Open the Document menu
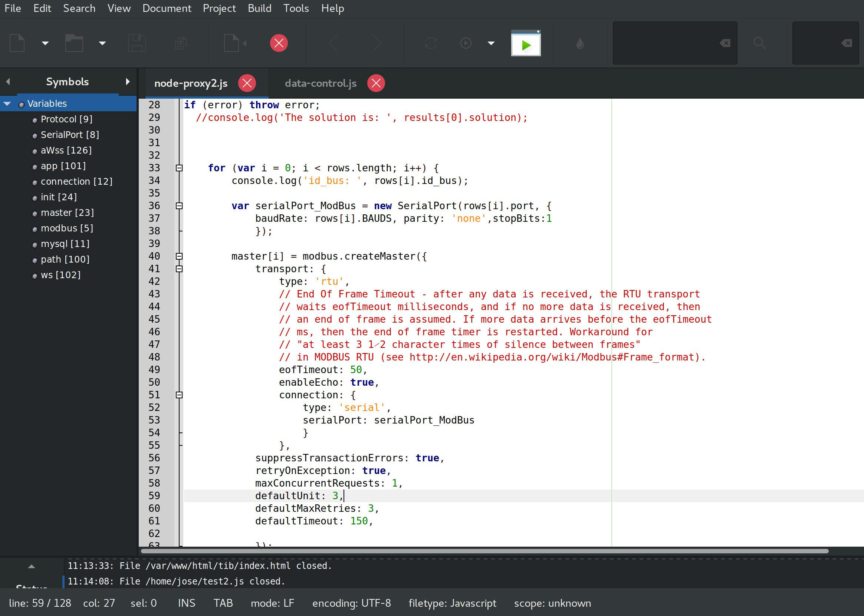The width and height of the screenshot is (864, 616). [167, 9]
